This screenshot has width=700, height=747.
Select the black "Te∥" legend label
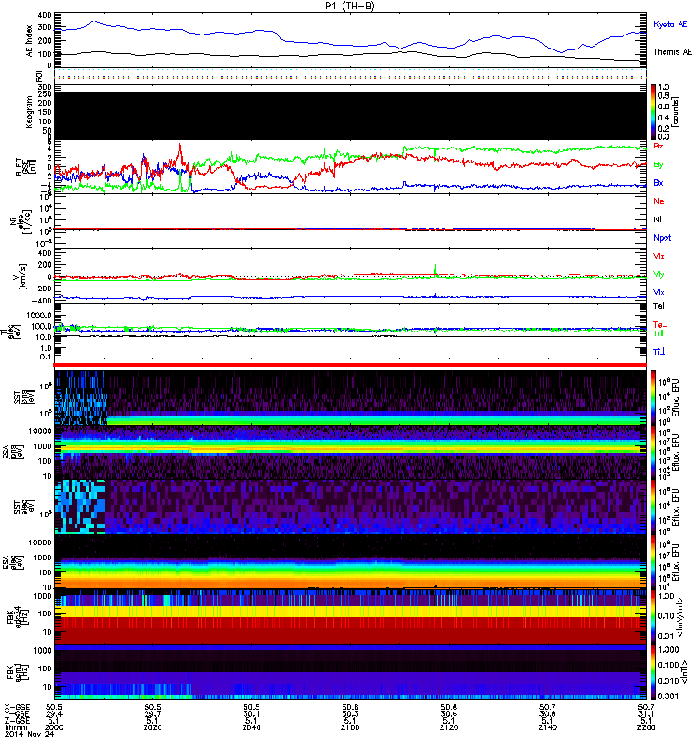[x=660, y=306]
